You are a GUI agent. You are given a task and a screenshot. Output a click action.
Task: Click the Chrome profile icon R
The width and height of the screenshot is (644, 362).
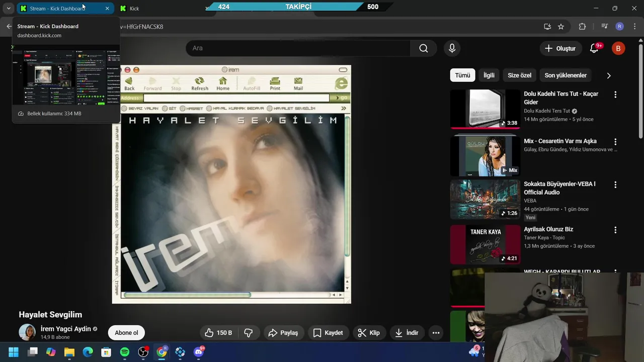[619, 27]
